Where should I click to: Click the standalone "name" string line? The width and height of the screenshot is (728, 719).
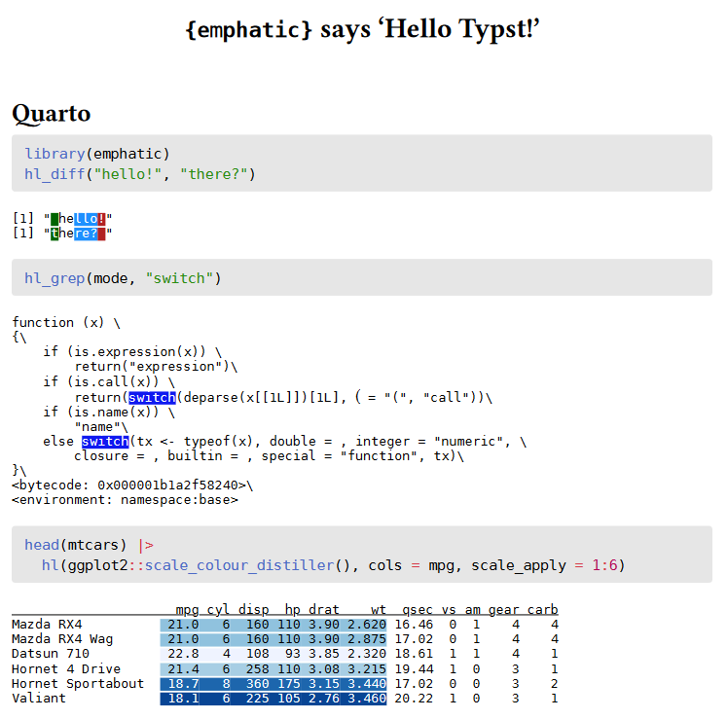coord(101,426)
